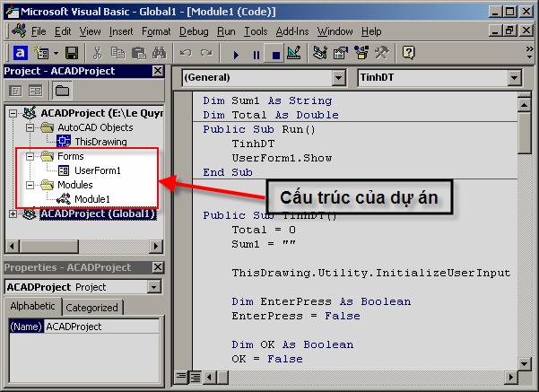Viewport: 539px width, 392px height.
Task: Show more toolbar buttons chevron
Action: 530,52
